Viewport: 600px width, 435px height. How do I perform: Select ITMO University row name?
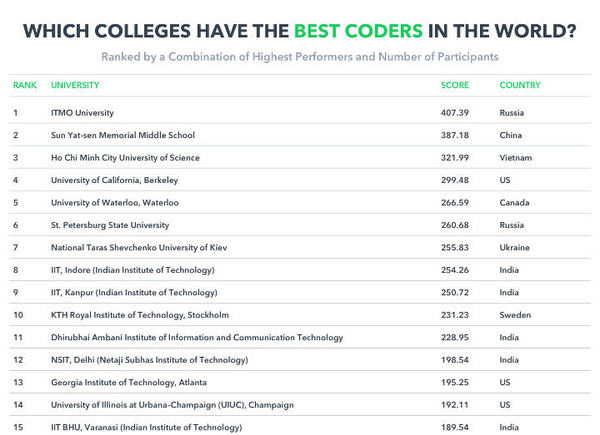82,112
